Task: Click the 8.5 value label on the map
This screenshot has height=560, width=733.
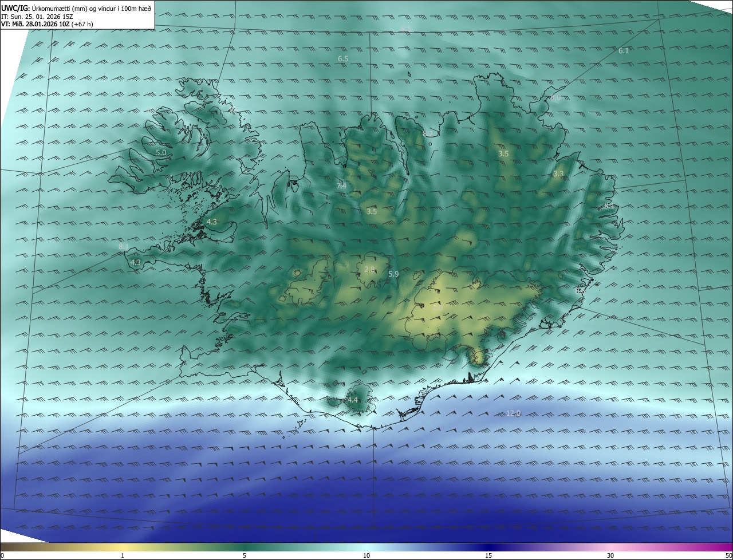Action: (407, 29)
